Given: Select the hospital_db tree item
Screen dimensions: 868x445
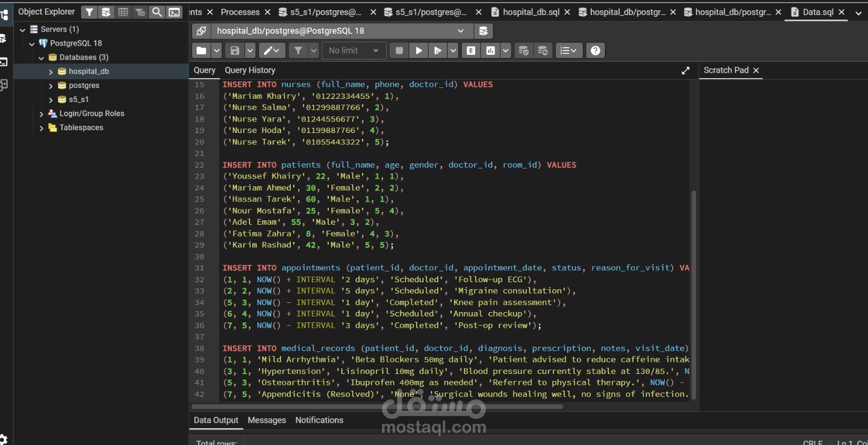Looking at the screenshot, I should coord(88,71).
